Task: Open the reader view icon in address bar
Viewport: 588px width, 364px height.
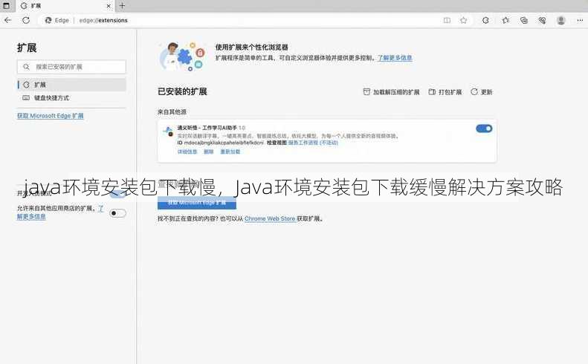Action: [447, 20]
